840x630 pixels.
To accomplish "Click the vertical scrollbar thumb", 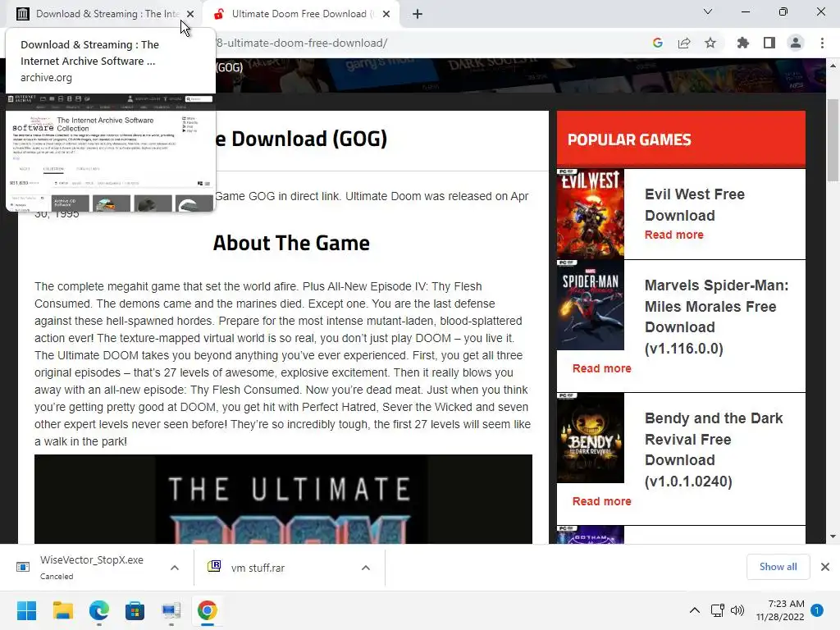I will (x=833, y=140).
